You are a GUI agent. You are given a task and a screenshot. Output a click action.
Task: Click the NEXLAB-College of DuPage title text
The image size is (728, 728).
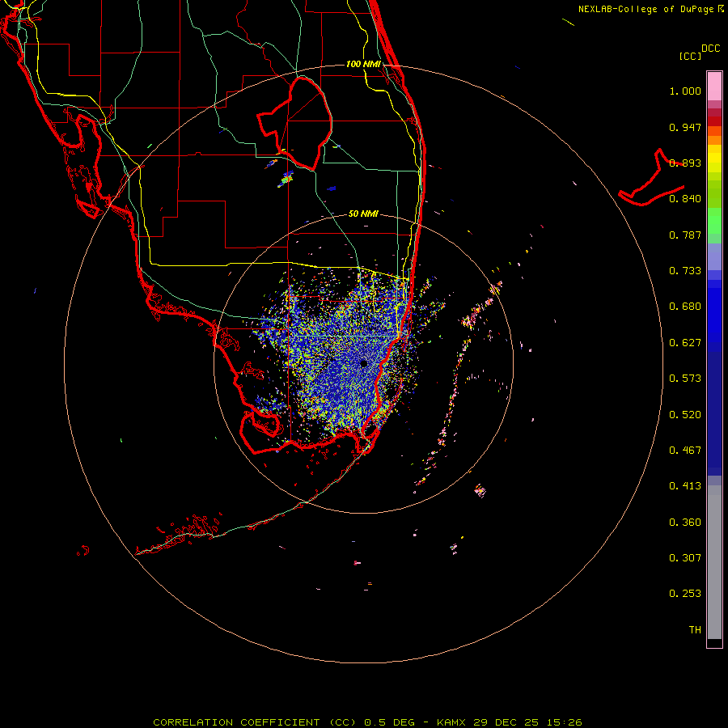point(645,9)
